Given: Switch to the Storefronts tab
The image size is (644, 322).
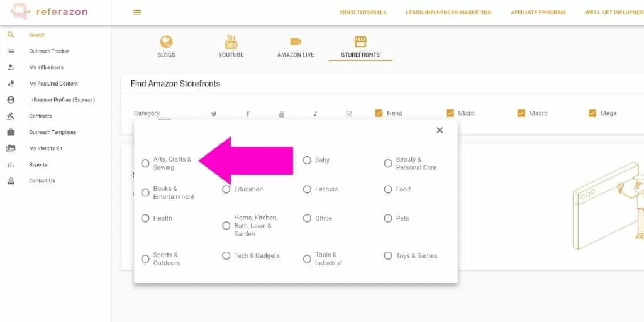Looking at the screenshot, I should coord(360,47).
